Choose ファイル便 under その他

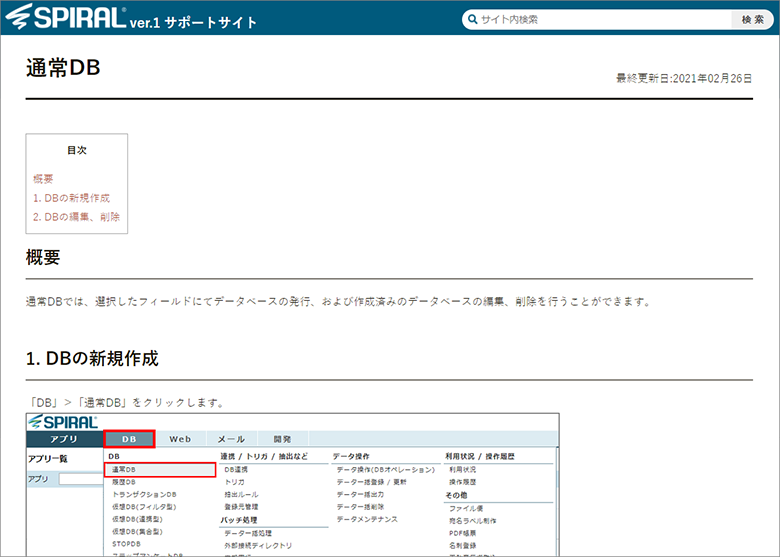coord(466,508)
